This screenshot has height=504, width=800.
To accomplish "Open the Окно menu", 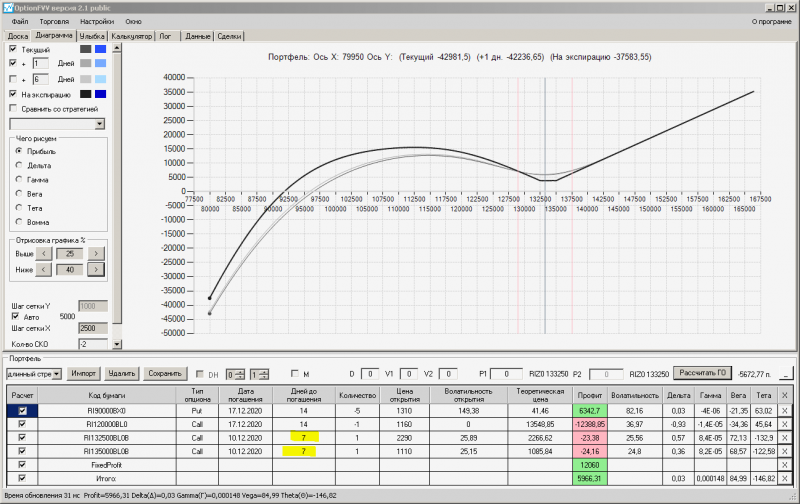I will 134,21.
